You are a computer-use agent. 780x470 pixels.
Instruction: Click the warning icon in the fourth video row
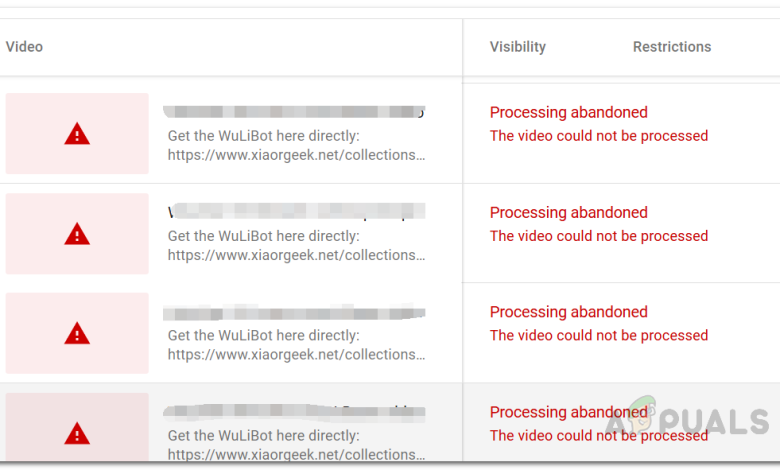click(77, 433)
